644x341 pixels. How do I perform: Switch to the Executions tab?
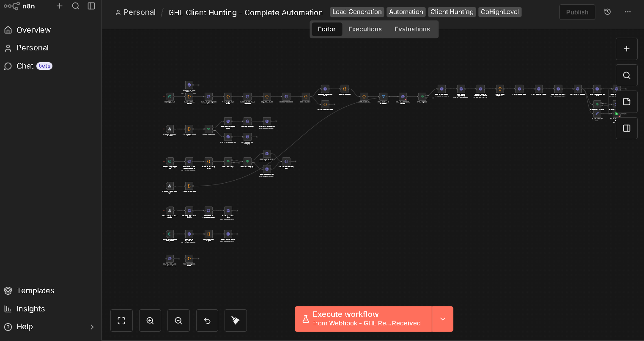[365, 29]
